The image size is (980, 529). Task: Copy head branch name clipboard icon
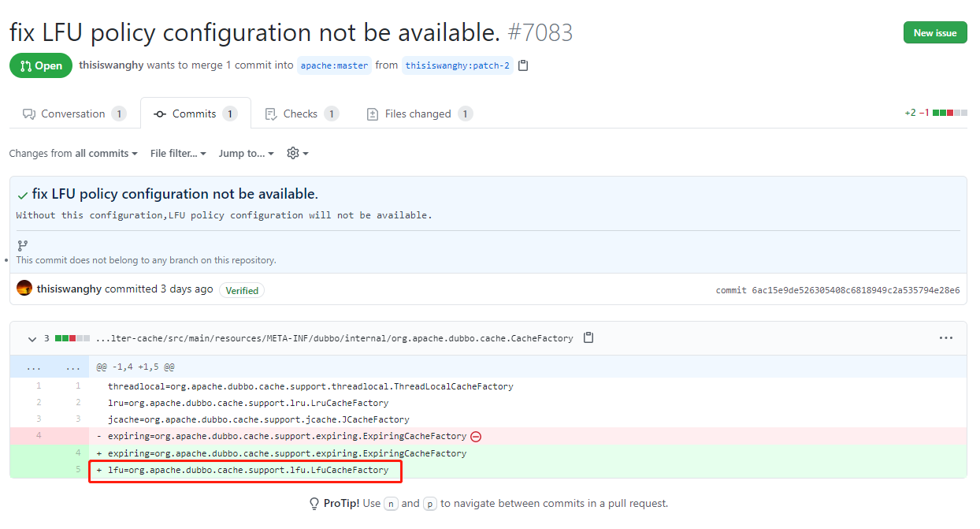[x=523, y=65]
